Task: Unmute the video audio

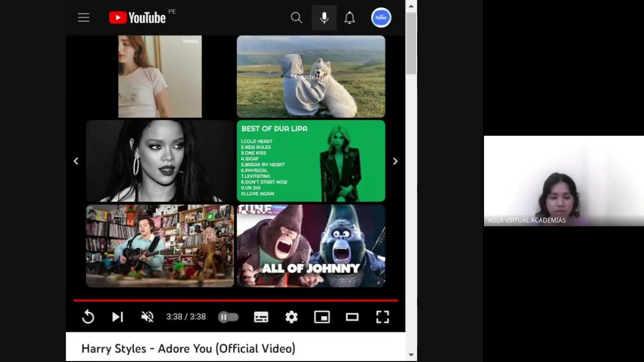Action: [147, 317]
